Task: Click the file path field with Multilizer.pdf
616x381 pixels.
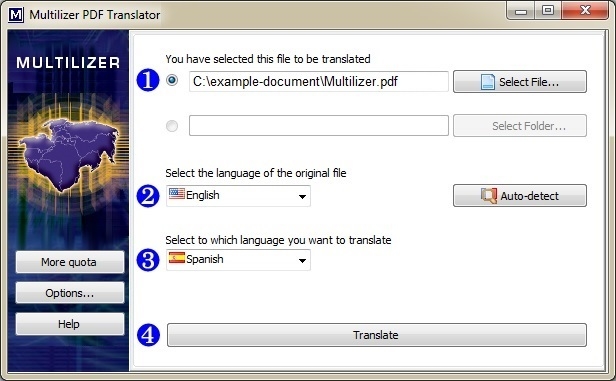Action: click(x=319, y=82)
